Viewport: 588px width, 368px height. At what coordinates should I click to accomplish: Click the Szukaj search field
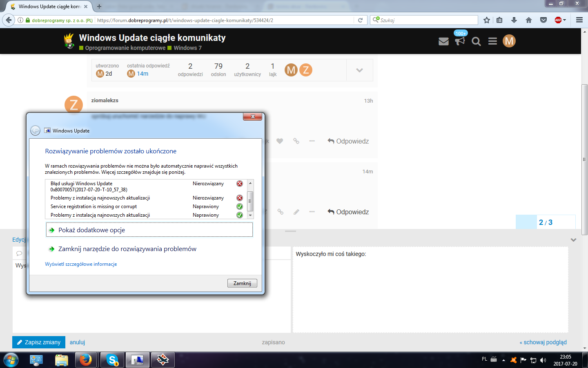[424, 20]
